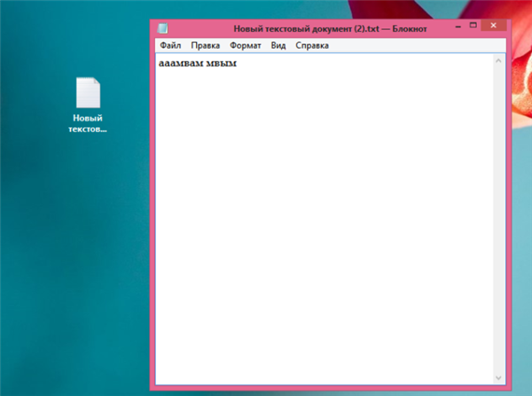Open the Файл menu
This screenshot has width=532, height=396.
click(170, 45)
